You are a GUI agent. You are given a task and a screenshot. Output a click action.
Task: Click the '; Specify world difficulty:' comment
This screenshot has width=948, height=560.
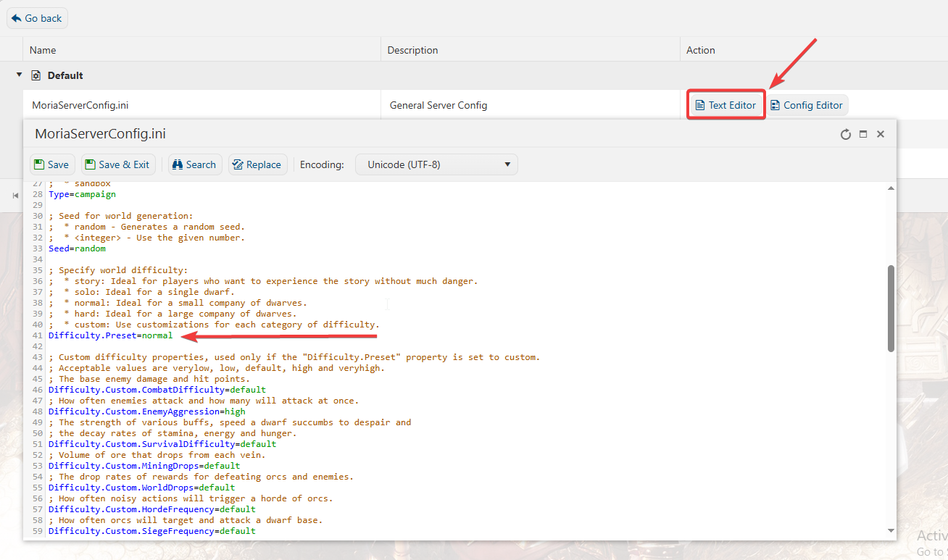point(118,270)
